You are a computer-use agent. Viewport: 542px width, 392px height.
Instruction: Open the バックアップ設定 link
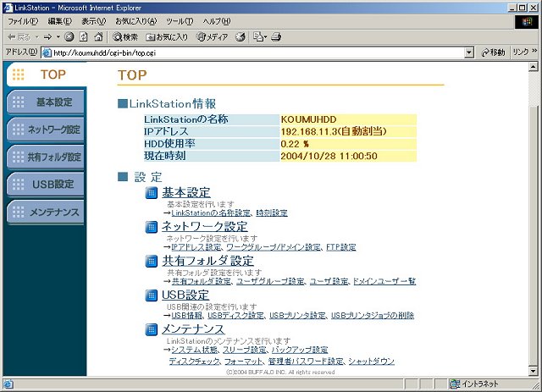coord(300,350)
